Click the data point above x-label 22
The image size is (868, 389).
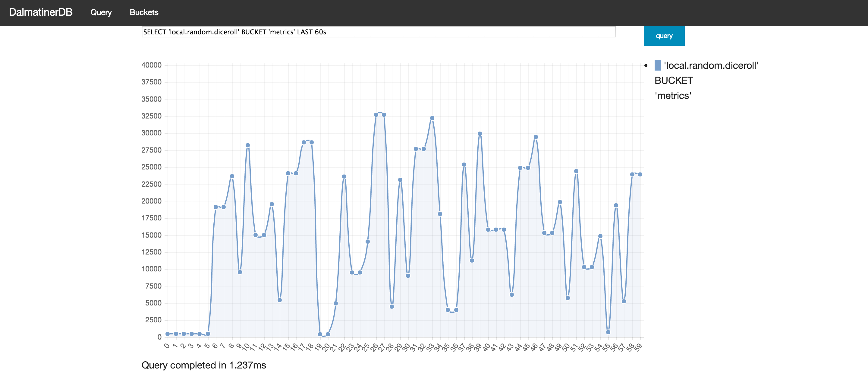(344, 177)
